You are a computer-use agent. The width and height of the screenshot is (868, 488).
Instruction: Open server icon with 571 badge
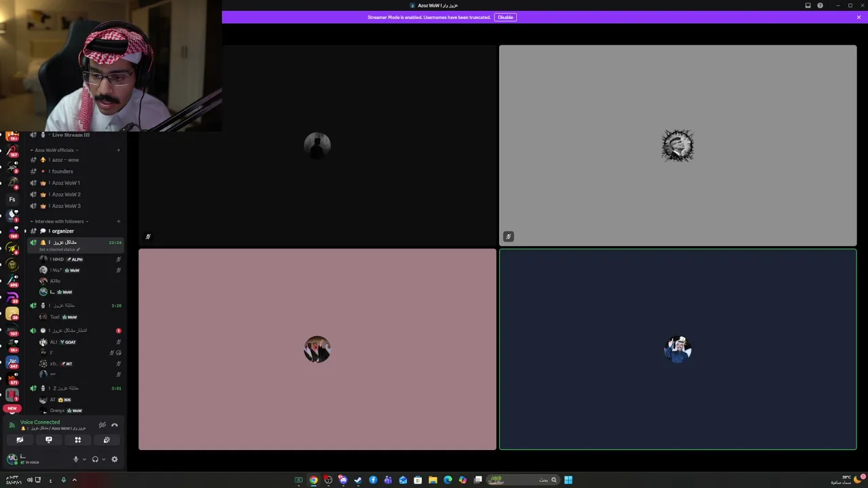click(12, 378)
